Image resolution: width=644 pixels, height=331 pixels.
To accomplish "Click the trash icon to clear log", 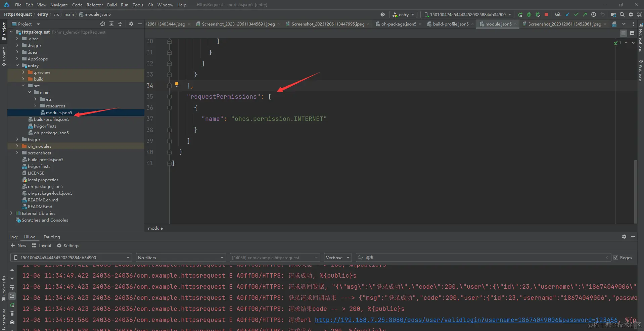I will [x=12, y=314].
